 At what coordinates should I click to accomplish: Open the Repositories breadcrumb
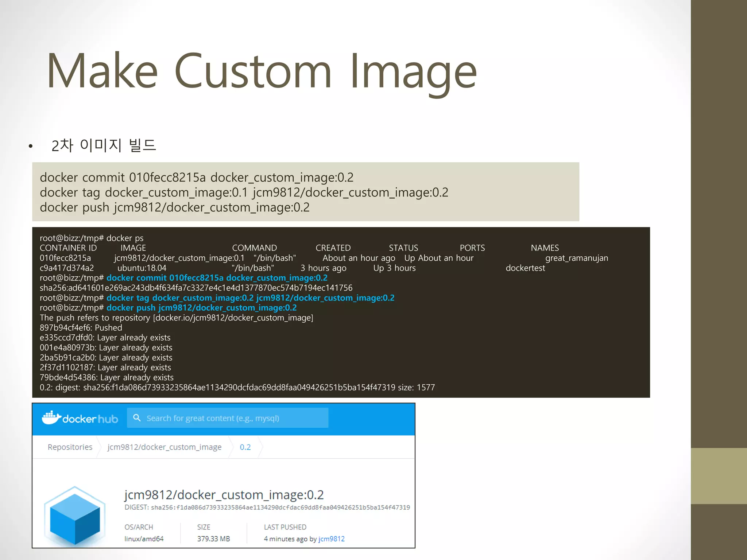(70, 447)
